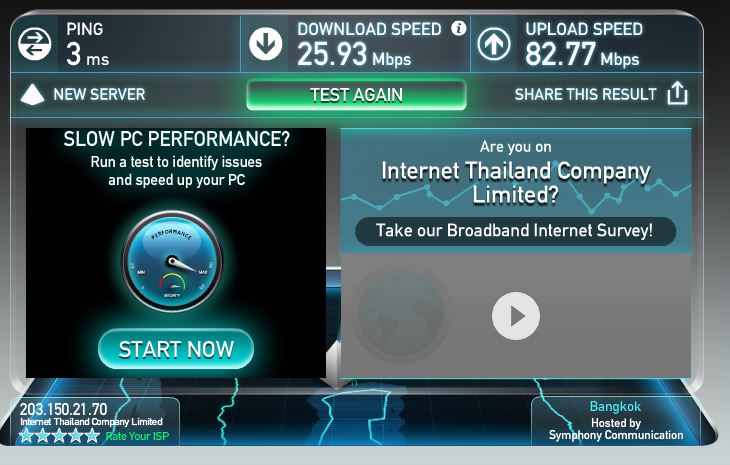The height and width of the screenshot is (465, 730).
Task: Click the download speed arrow icon
Action: tap(265, 44)
